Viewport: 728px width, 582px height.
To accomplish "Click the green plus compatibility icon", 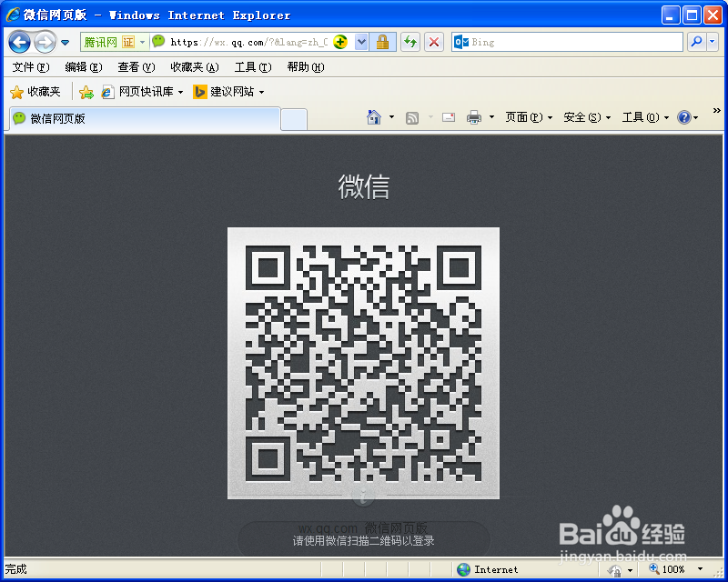I will [x=340, y=42].
